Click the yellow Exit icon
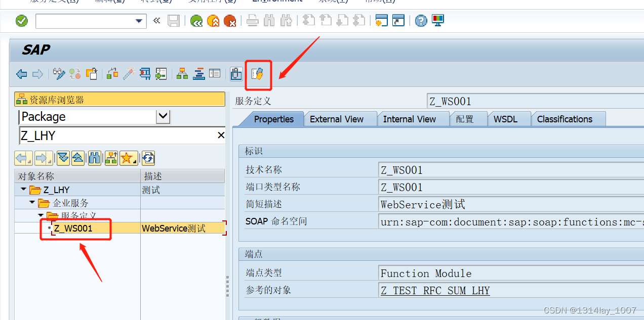This screenshot has height=320, width=644. 213,21
